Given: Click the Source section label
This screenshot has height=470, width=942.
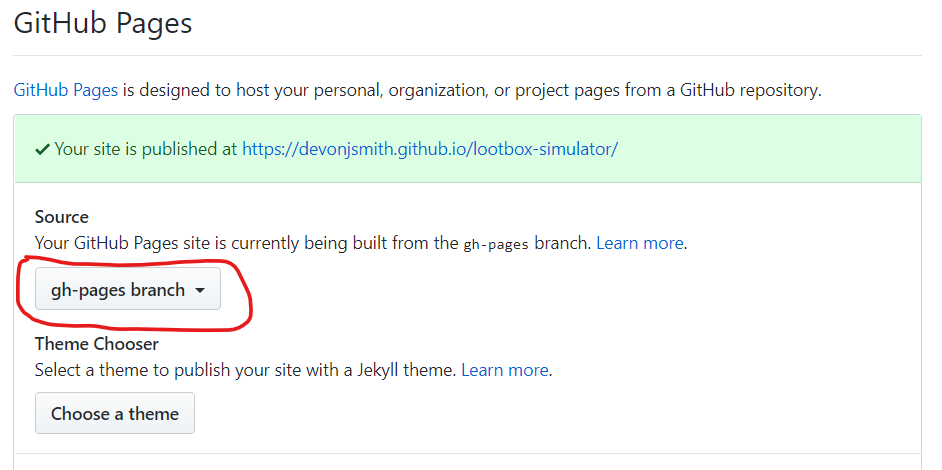Looking at the screenshot, I should point(62,217).
